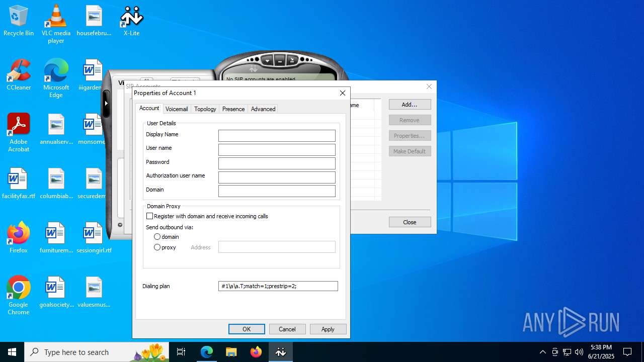Select the CCleaner desktop icon
Image resolution: width=644 pixels, height=362 pixels.
tap(19, 75)
